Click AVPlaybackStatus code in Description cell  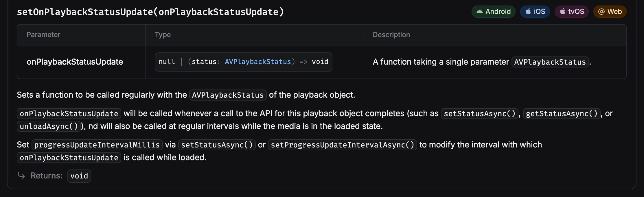click(x=550, y=62)
